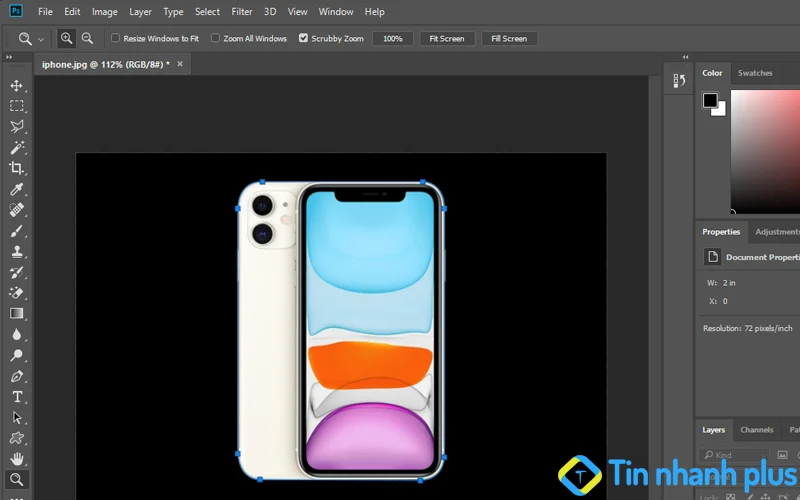Check the Zoom All Windows option

[x=216, y=38]
